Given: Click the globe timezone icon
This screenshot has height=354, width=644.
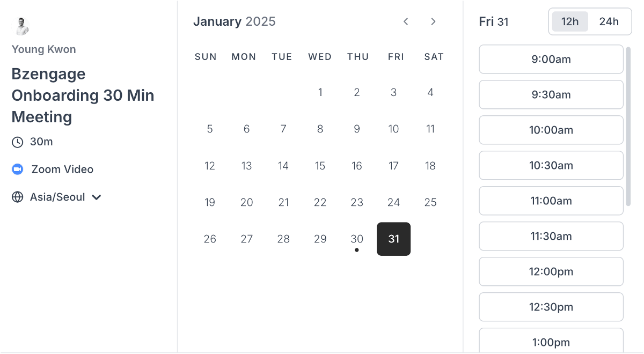Looking at the screenshot, I should [18, 197].
